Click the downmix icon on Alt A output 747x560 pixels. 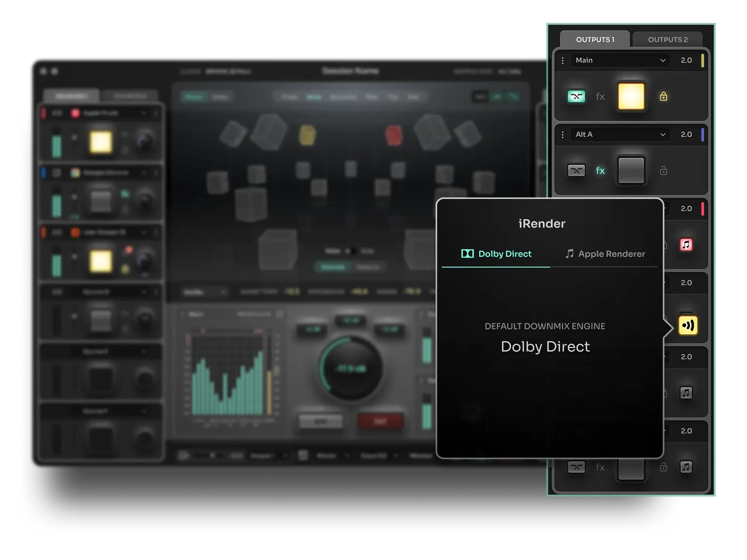pos(577,171)
